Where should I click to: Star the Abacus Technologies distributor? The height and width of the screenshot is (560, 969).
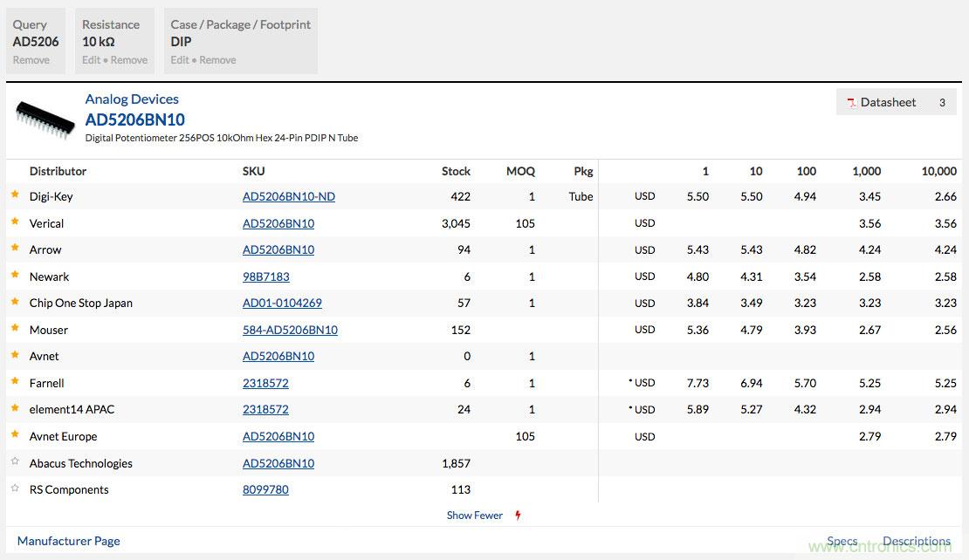tap(15, 462)
